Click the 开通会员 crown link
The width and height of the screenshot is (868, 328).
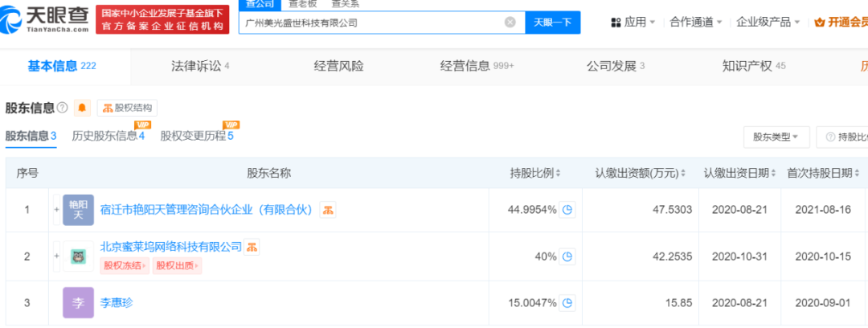(841, 23)
